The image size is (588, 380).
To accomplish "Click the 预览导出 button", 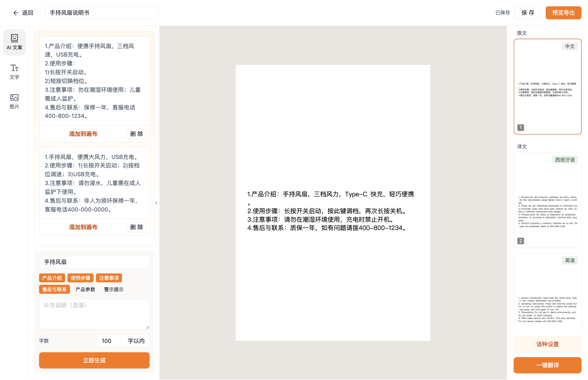I will tap(563, 13).
